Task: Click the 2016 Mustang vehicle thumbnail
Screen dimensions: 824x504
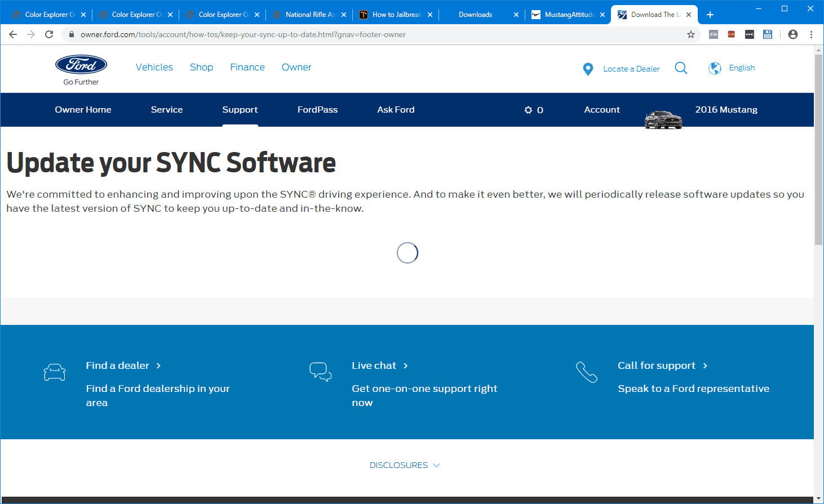Action: click(663, 119)
